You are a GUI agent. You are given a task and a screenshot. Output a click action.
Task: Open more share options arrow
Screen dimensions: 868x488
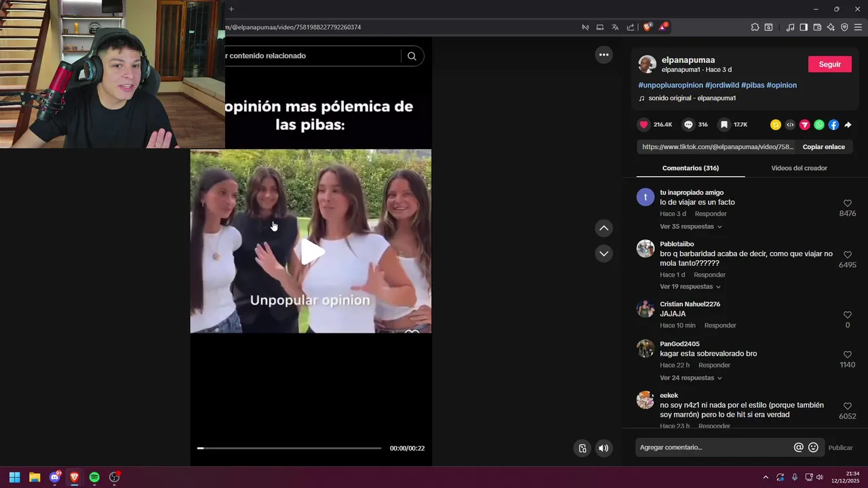tap(848, 125)
